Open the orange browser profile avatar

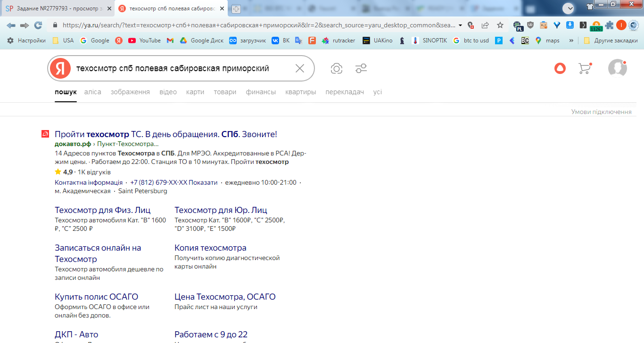tap(621, 25)
